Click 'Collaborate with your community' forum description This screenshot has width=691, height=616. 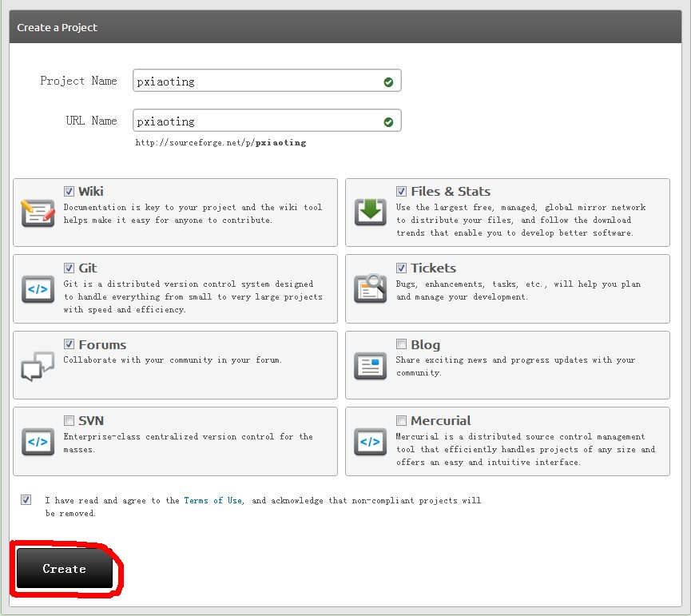(x=173, y=360)
